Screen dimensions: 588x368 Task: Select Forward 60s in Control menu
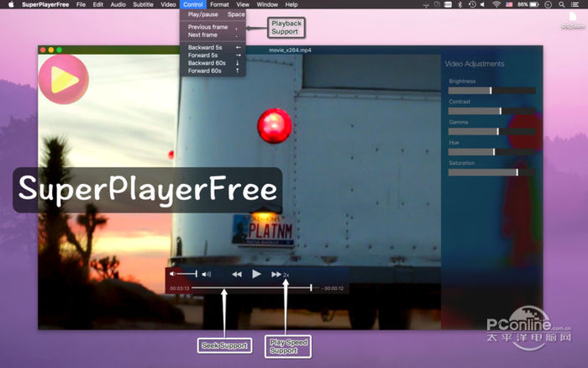(x=213, y=71)
